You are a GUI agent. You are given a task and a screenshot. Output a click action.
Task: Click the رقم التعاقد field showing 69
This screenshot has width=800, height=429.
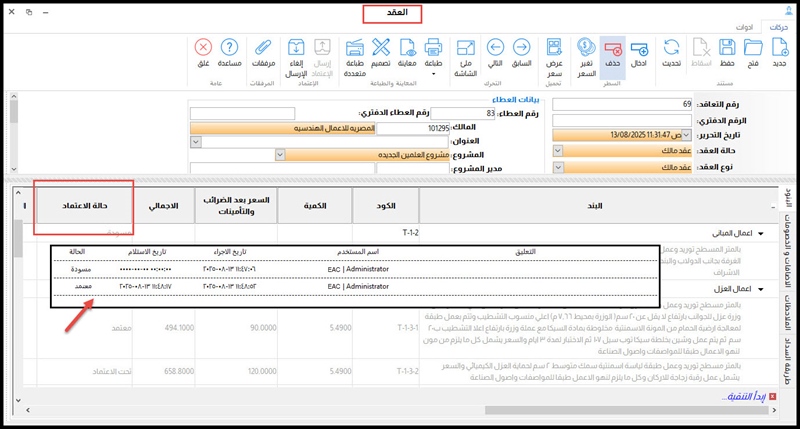tap(622, 104)
